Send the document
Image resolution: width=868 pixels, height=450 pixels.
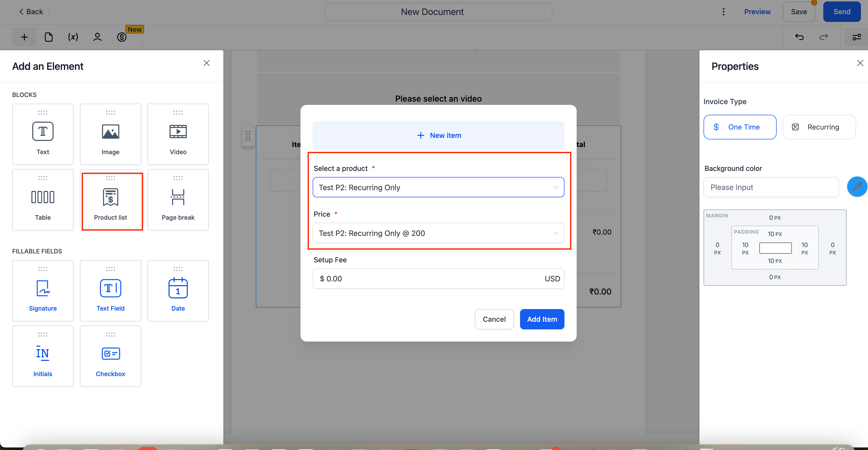(842, 12)
